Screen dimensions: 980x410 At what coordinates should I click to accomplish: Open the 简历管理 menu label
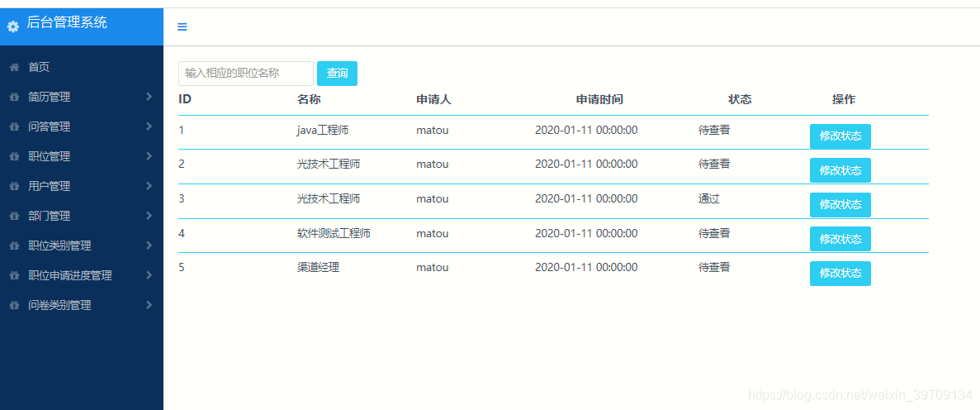[49, 97]
